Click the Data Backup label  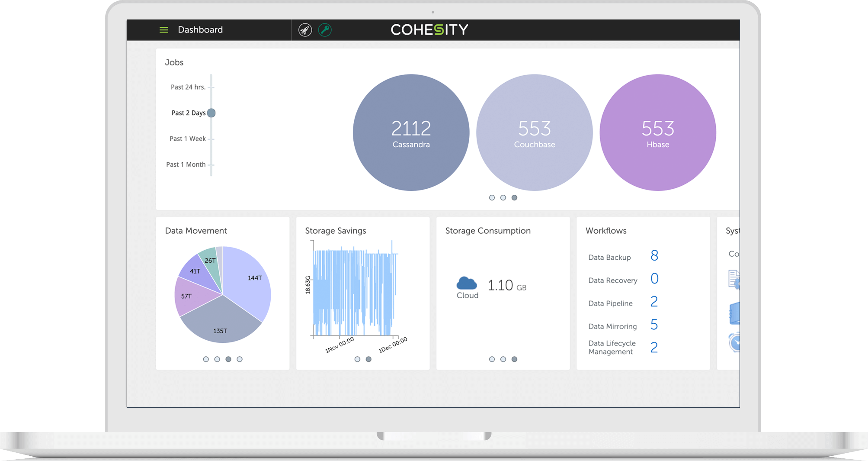(609, 258)
